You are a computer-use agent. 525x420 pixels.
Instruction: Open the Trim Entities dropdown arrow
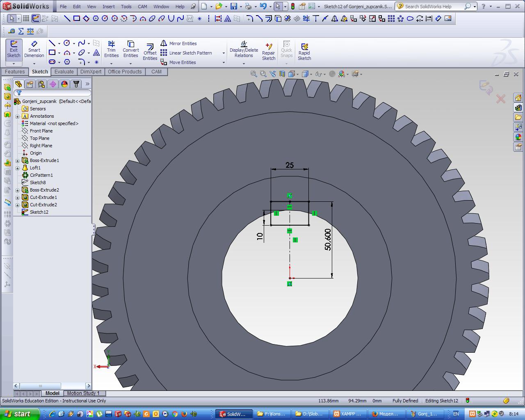click(x=111, y=64)
